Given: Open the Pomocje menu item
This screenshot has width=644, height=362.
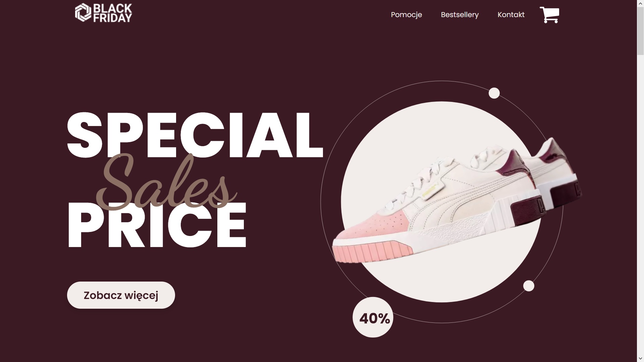Looking at the screenshot, I should click(x=406, y=15).
